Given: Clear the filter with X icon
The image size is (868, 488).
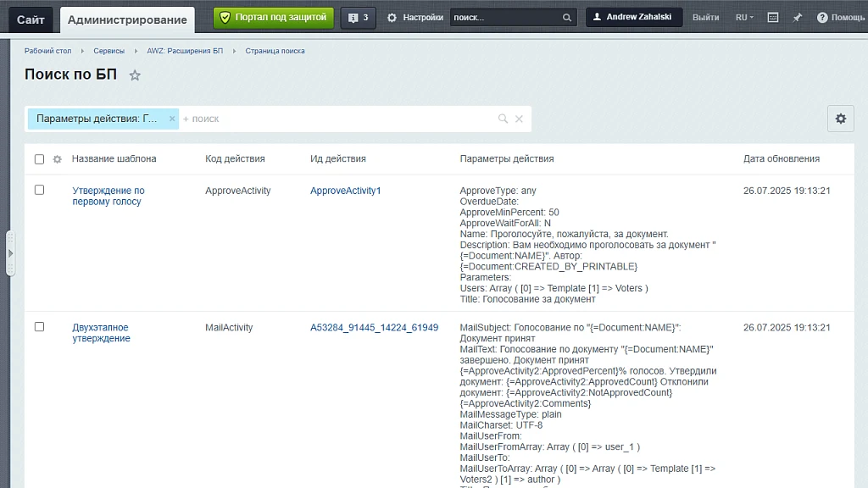Looking at the screenshot, I should pos(519,119).
